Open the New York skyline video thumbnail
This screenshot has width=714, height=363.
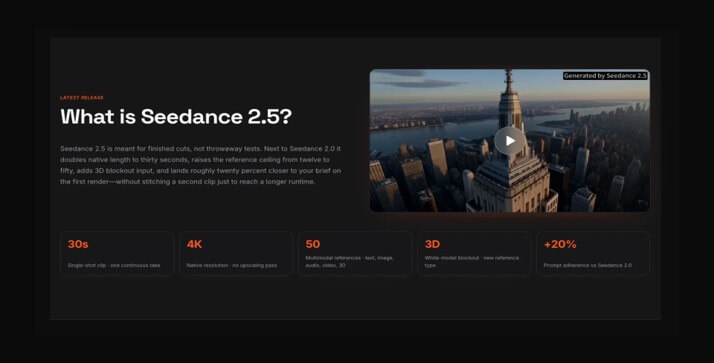point(510,140)
